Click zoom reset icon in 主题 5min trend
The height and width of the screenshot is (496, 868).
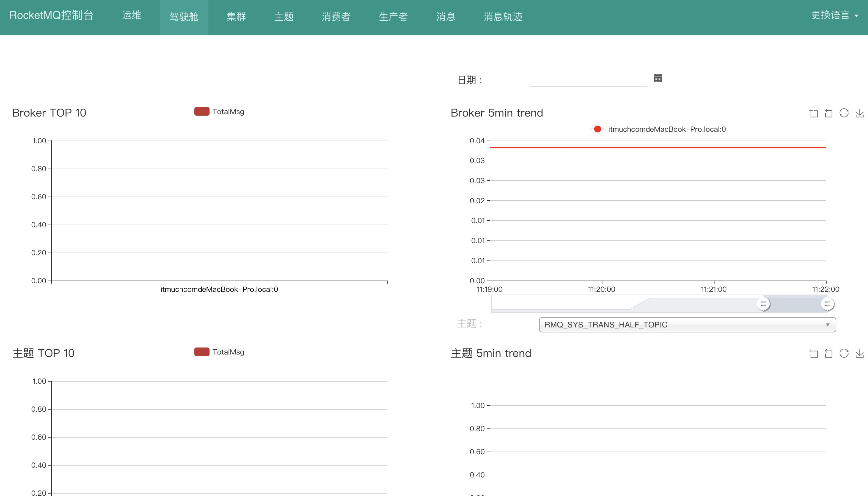pos(828,353)
